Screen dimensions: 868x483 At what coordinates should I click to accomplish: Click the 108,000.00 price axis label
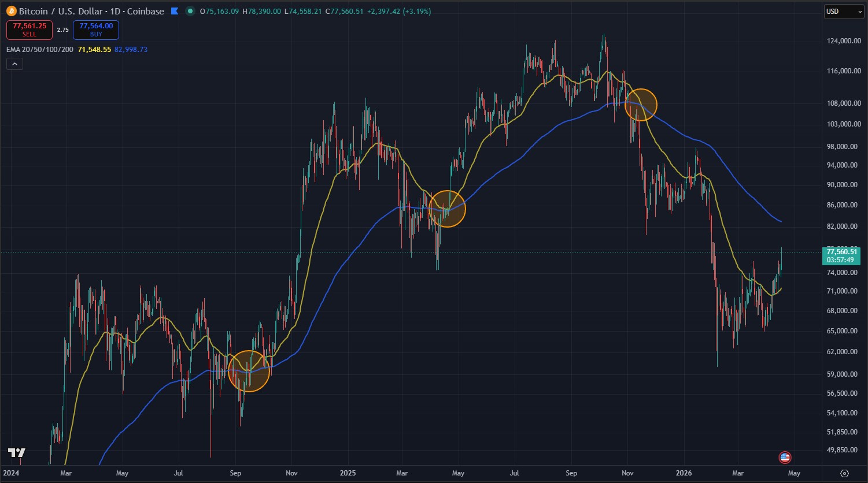coord(843,103)
